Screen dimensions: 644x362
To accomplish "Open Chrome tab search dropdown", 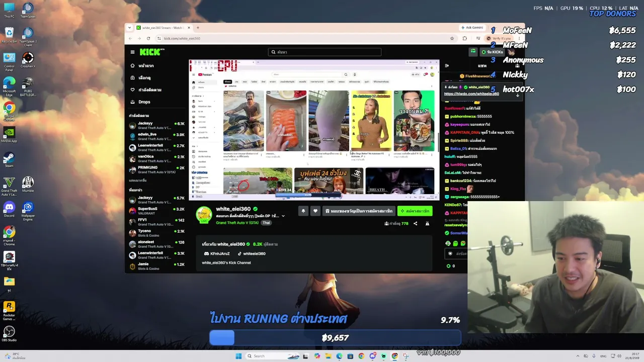I will point(129,28).
